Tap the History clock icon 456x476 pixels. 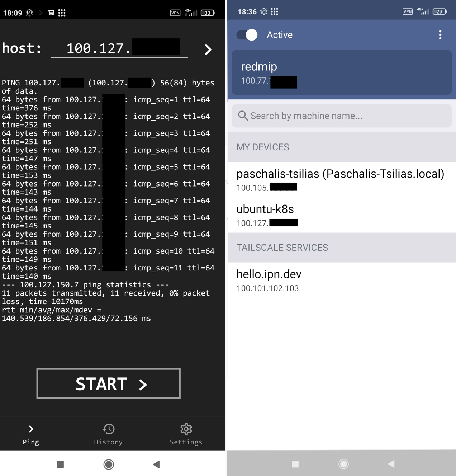[108, 429]
